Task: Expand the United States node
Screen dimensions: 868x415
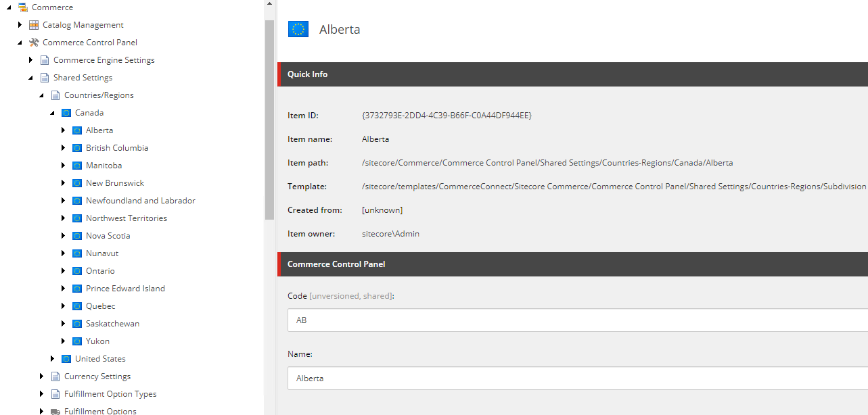Action: point(52,359)
